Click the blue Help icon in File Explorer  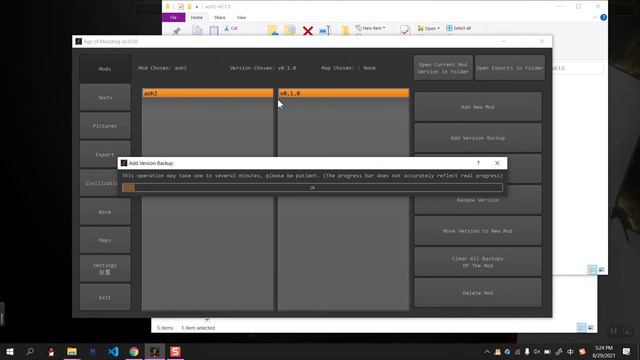coord(603,18)
